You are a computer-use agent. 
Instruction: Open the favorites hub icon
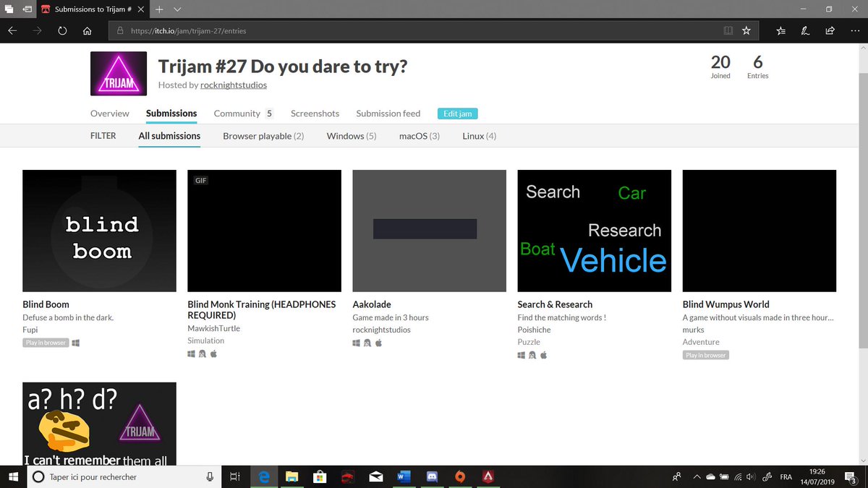(781, 31)
